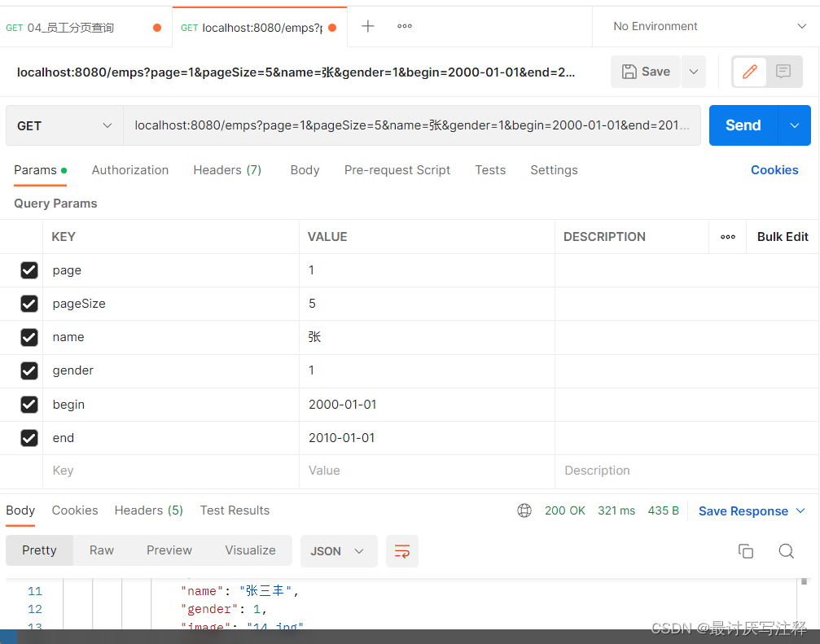Uncheck the begin query parameter

click(29, 405)
